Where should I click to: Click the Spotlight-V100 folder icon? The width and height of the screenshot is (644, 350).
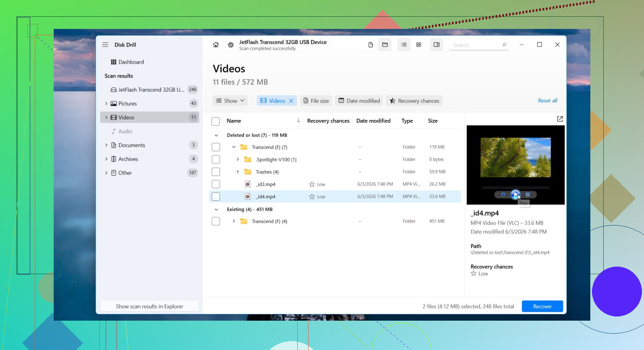[247, 160]
